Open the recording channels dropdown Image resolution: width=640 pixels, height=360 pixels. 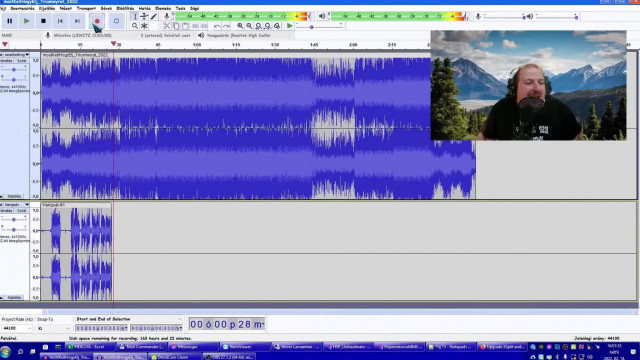point(167,36)
